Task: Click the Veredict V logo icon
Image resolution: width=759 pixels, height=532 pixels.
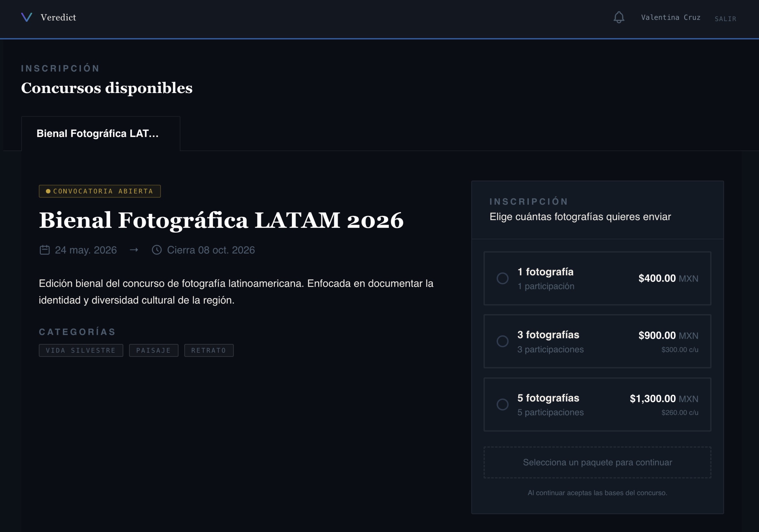Action: [x=27, y=17]
